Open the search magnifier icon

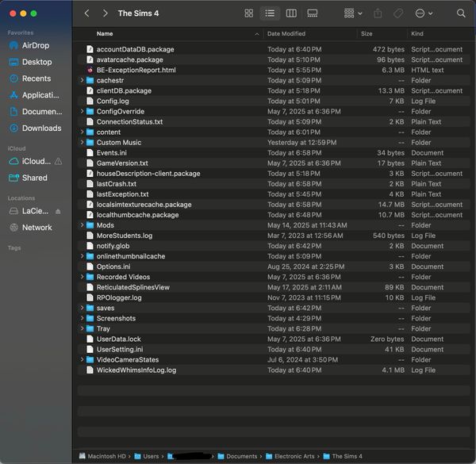pos(460,13)
